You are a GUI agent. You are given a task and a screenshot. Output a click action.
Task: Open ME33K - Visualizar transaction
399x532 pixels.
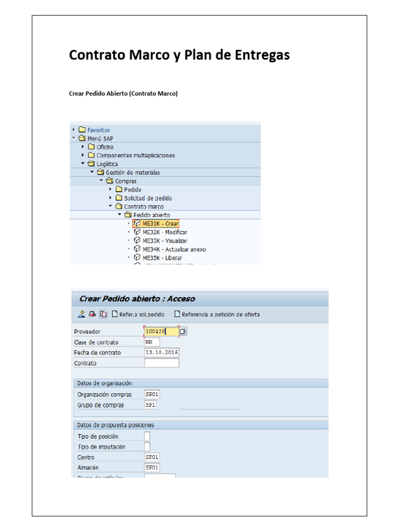pos(165,241)
